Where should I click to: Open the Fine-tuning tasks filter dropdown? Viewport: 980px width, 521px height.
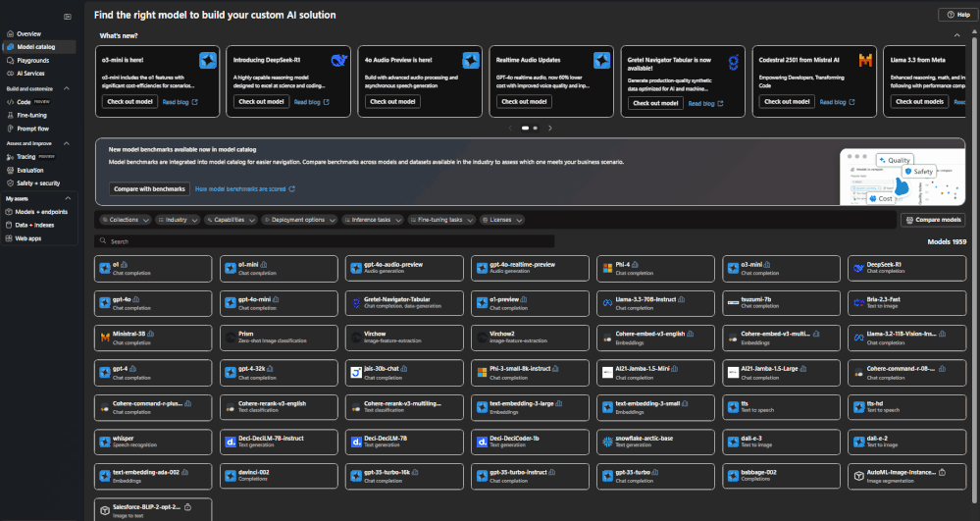pyautogui.click(x=440, y=220)
